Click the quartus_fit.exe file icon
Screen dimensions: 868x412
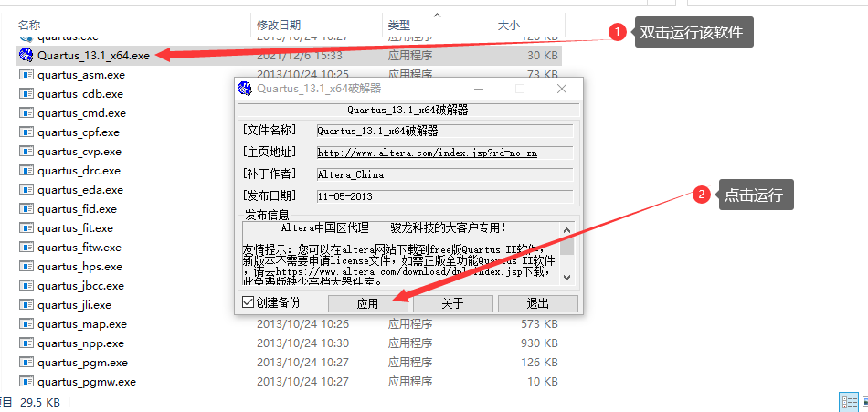(26, 228)
